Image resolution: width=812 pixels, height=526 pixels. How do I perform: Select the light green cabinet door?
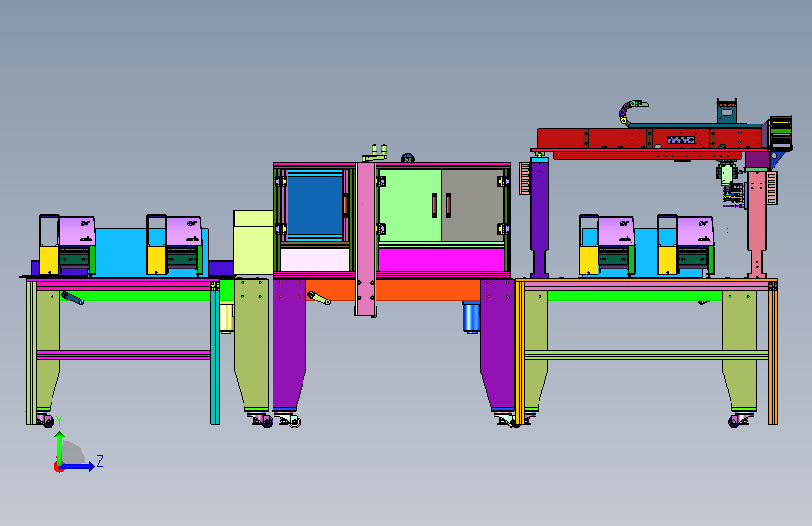coord(410,205)
